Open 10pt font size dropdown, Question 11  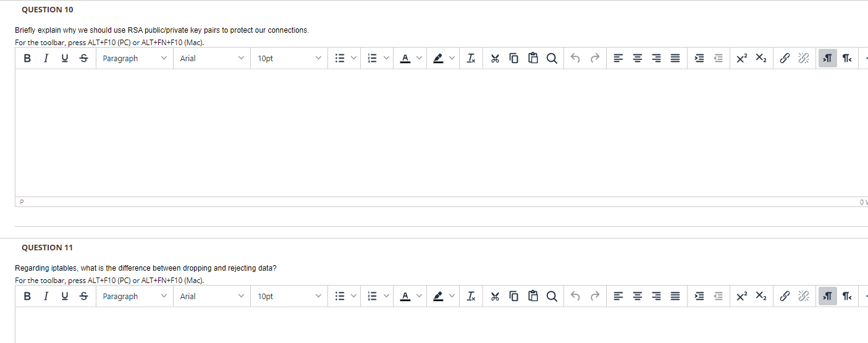click(x=290, y=296)
